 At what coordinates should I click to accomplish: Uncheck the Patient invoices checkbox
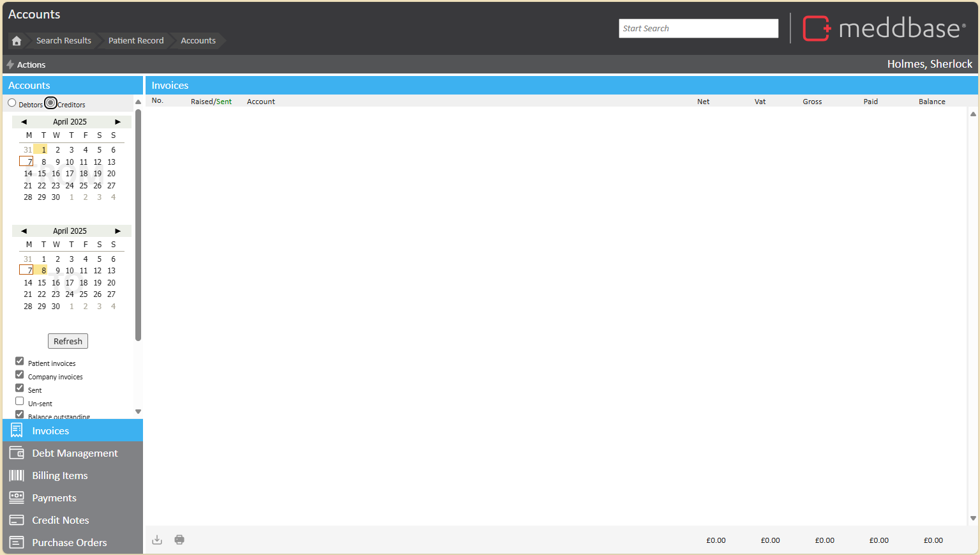20,361
